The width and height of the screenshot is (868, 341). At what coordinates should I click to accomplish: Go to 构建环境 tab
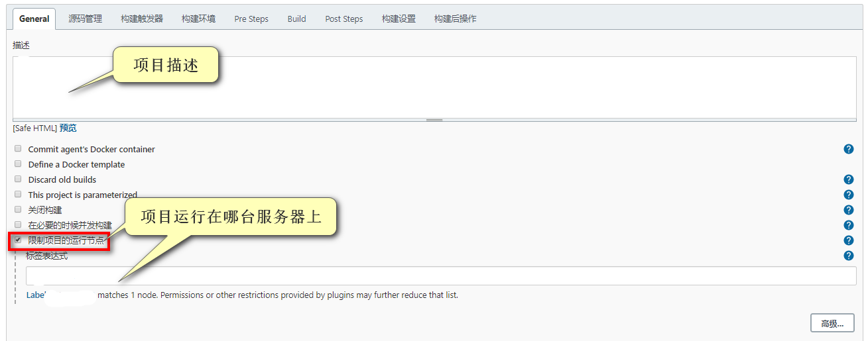(198, 19)
